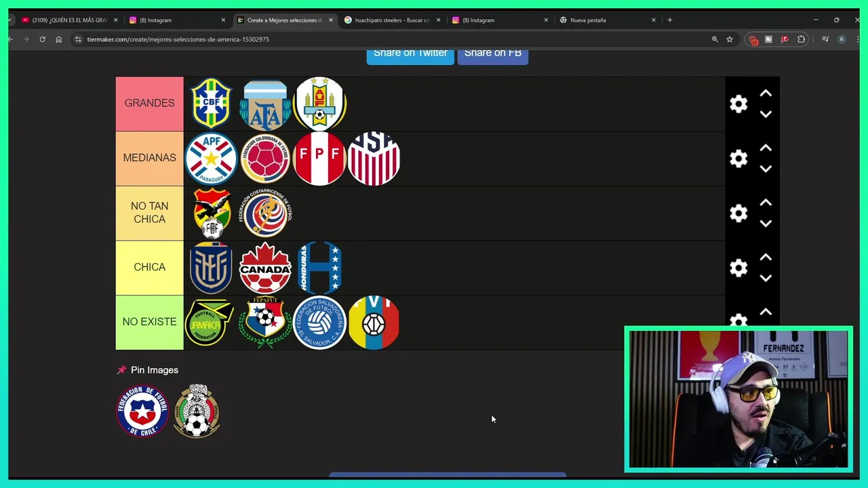Click the USA striped crest
The height and width of the screenshot is (488, 868).
374,159
